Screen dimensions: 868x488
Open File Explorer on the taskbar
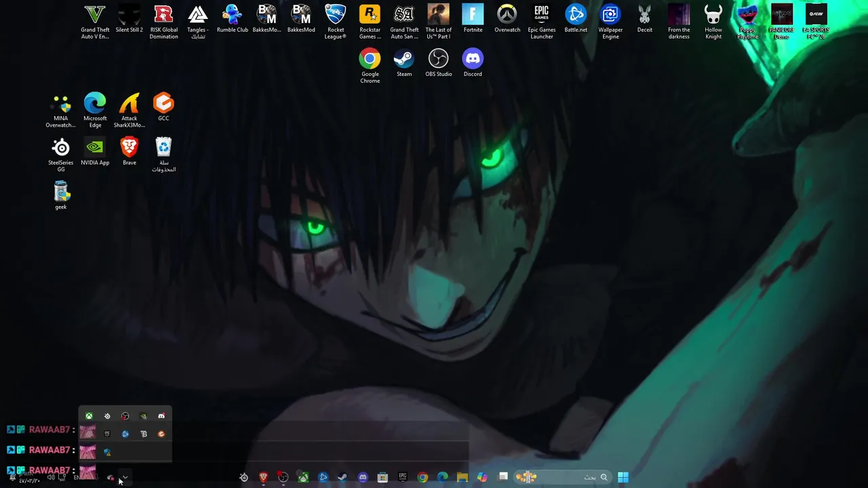click(462, 477)
